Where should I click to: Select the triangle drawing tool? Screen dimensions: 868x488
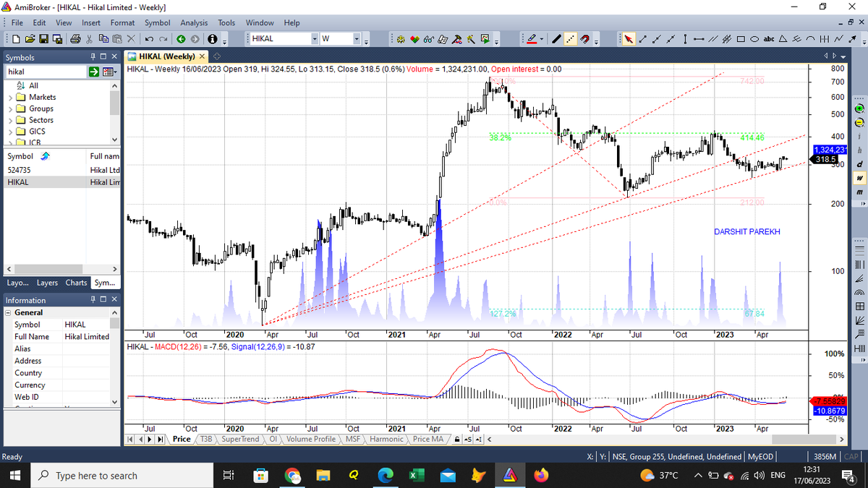click(783, 39)
